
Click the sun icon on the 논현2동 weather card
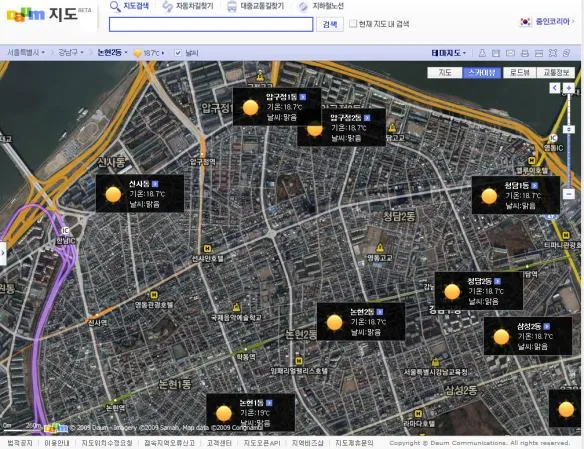(x=334, y=322)
